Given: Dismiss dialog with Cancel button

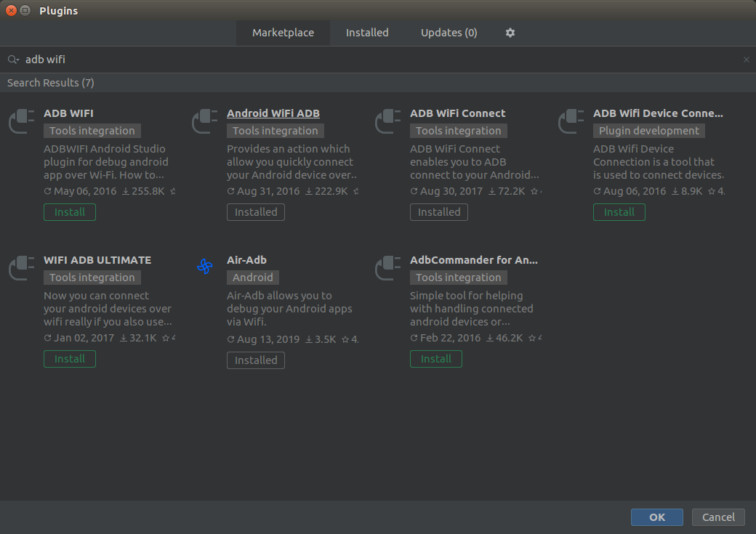Looking at the screenshot, I should pyautogui.click(x=718, y=517).
